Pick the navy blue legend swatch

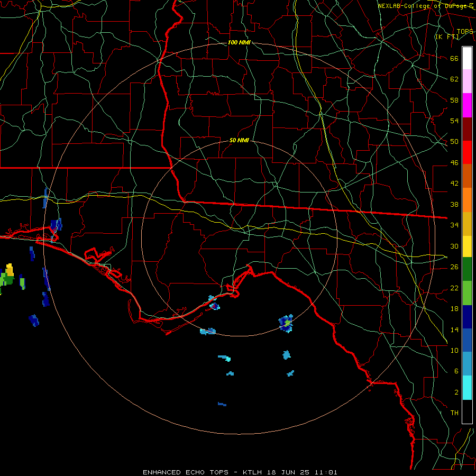(x=467, y=317)
